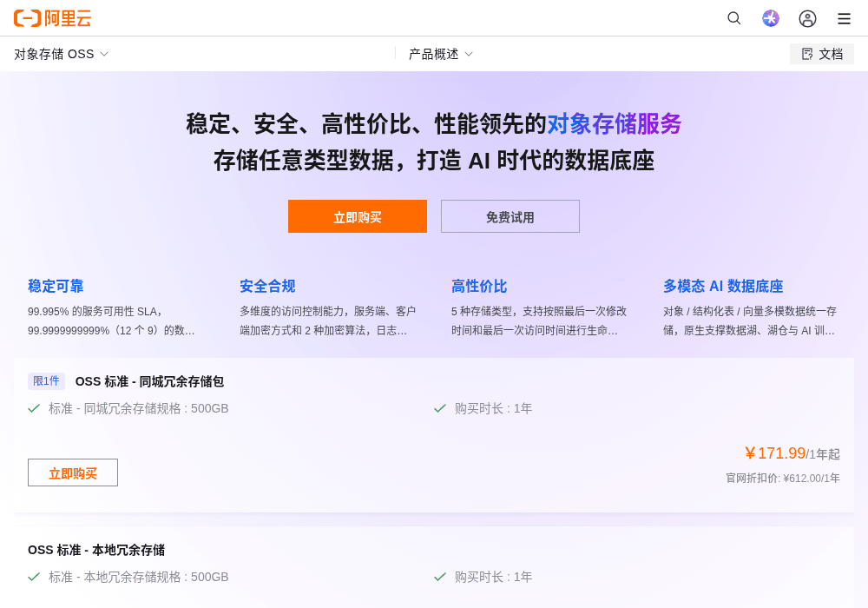Screen dimensions: 868x608
Task: Click the text 官网折扣价: ¥612.00/1年
Action: click(x=783, y=478)
